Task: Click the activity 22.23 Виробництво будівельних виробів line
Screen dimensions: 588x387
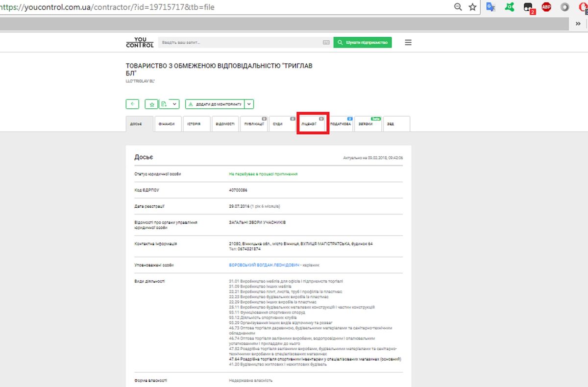Action: pos(279,297)
